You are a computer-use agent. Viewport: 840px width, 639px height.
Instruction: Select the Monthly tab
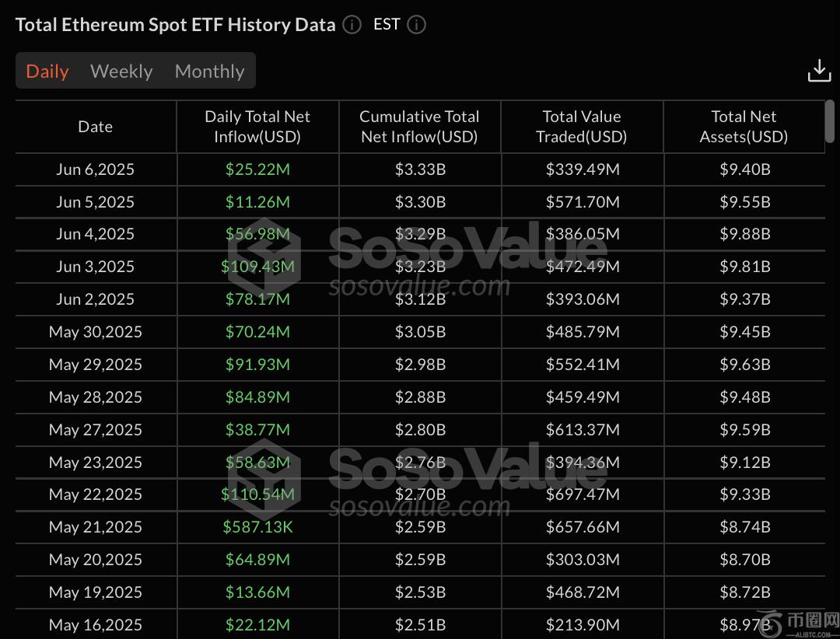210,72
